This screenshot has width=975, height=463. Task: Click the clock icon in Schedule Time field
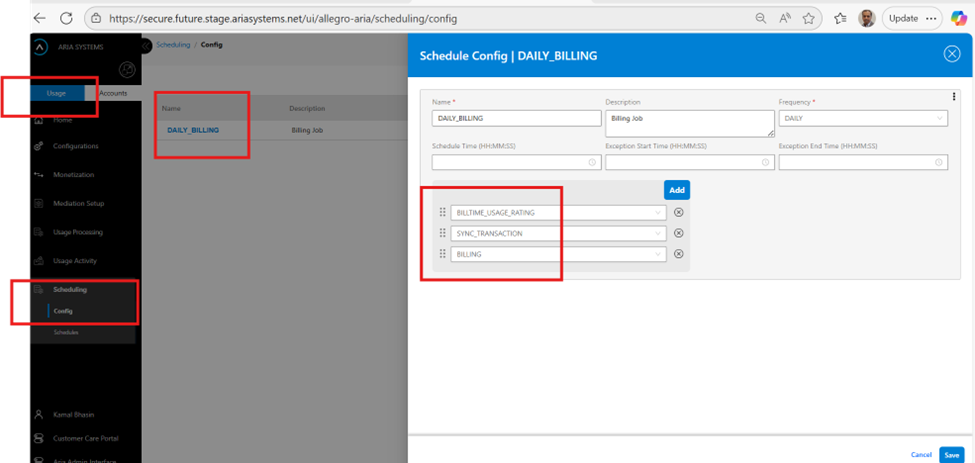[x=592, y=162]
